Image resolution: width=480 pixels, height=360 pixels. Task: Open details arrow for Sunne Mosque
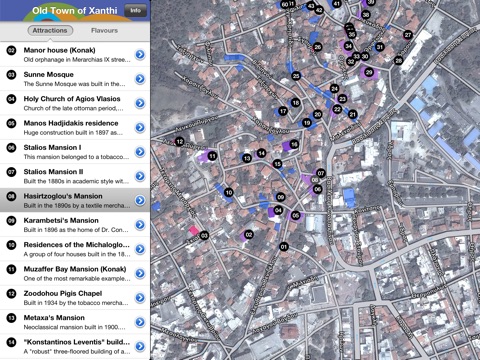[140, 79]
